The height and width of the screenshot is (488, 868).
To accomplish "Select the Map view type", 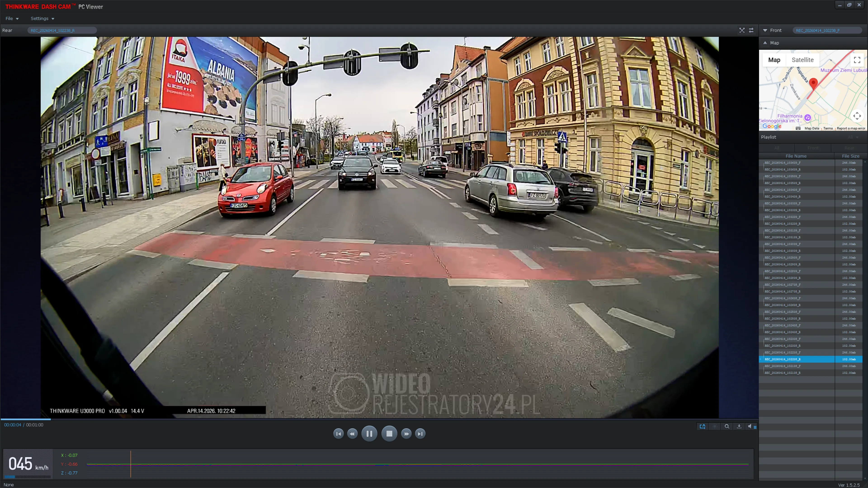I will (x=774, y=60).
